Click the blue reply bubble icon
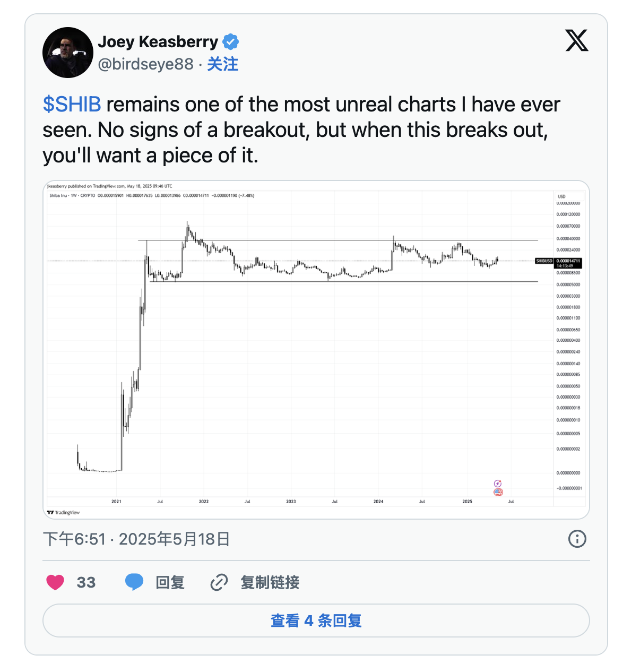Screen dimensions: 623x672 134,582
